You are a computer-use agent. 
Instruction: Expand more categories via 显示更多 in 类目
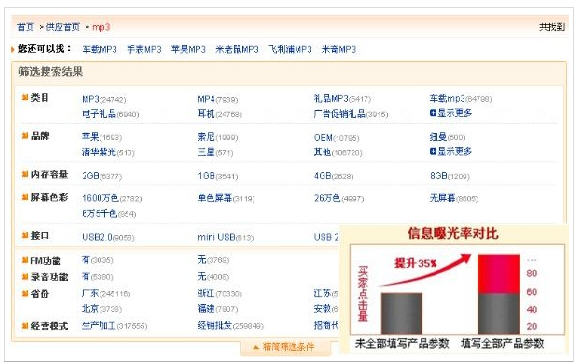click(451, 113)
